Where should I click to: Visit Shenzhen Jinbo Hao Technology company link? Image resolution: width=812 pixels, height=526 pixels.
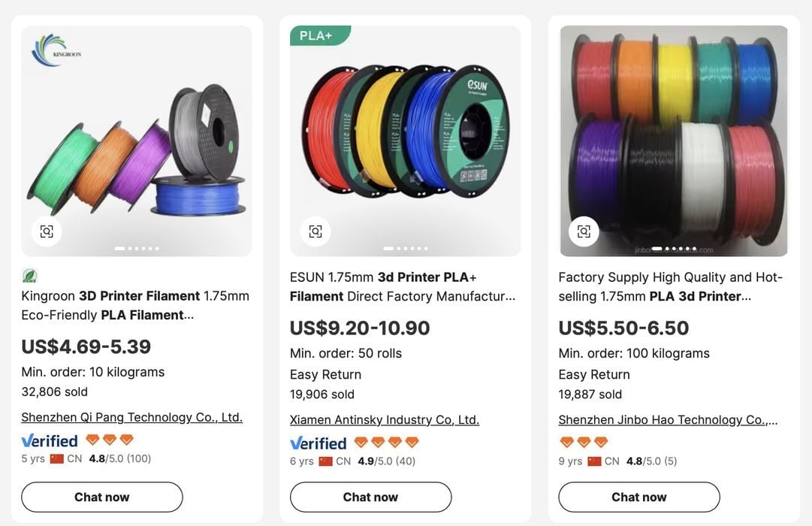[x=667, y=419]
